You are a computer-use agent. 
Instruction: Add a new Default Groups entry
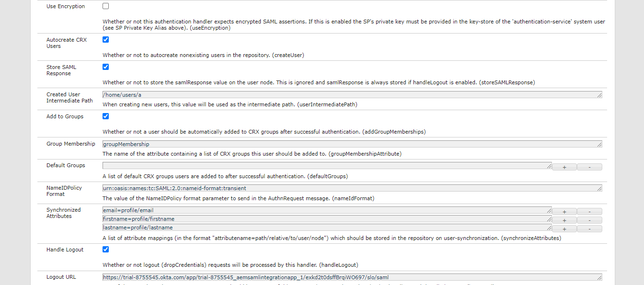[564, 166]
